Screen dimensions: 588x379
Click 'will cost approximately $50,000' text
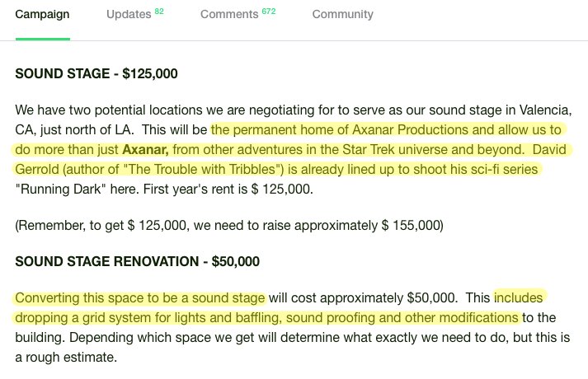(363, 298)
